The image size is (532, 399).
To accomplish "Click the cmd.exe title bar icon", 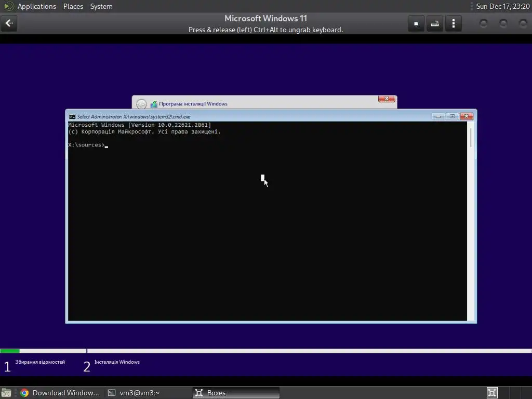I will point(72,117).
